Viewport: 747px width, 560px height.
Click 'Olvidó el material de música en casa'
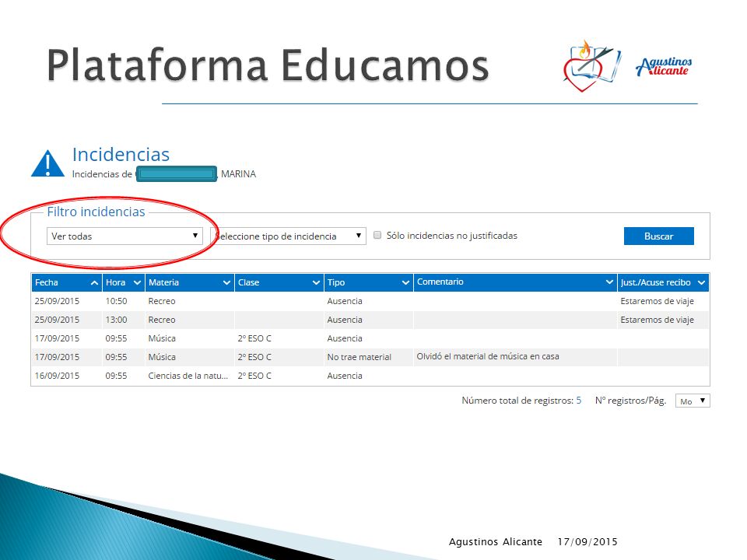(488, 357)
